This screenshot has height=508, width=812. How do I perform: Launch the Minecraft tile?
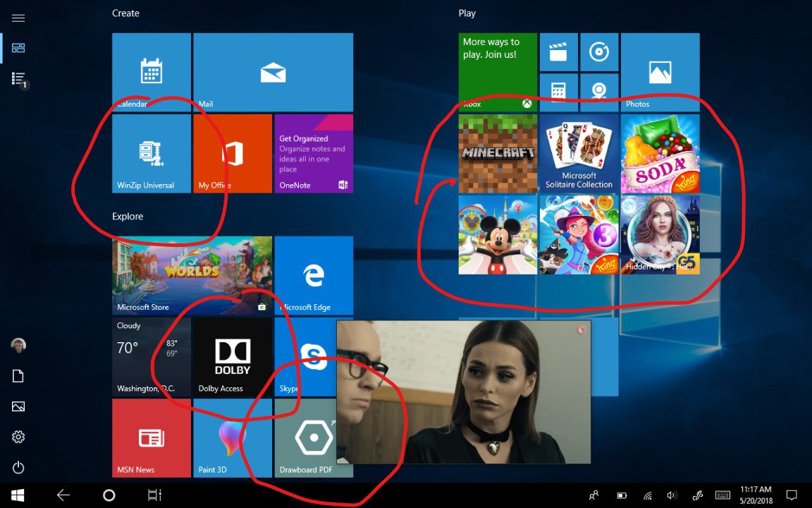tap(498, 153)
